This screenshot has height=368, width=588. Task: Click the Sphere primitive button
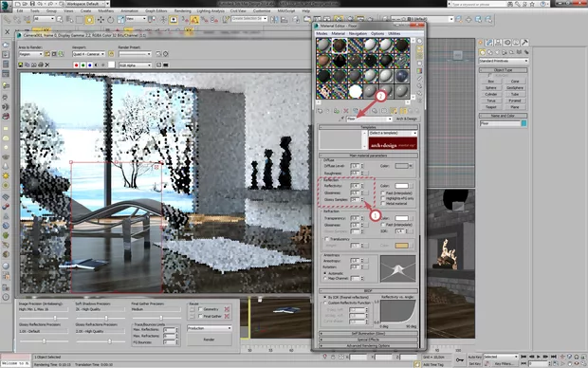[x=491, y=87]
